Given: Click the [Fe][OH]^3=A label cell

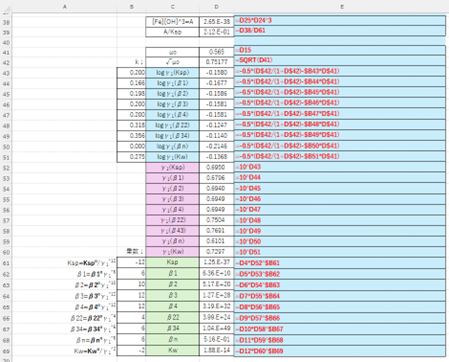Looking at the screenshot, I should [x=172, y=22].
